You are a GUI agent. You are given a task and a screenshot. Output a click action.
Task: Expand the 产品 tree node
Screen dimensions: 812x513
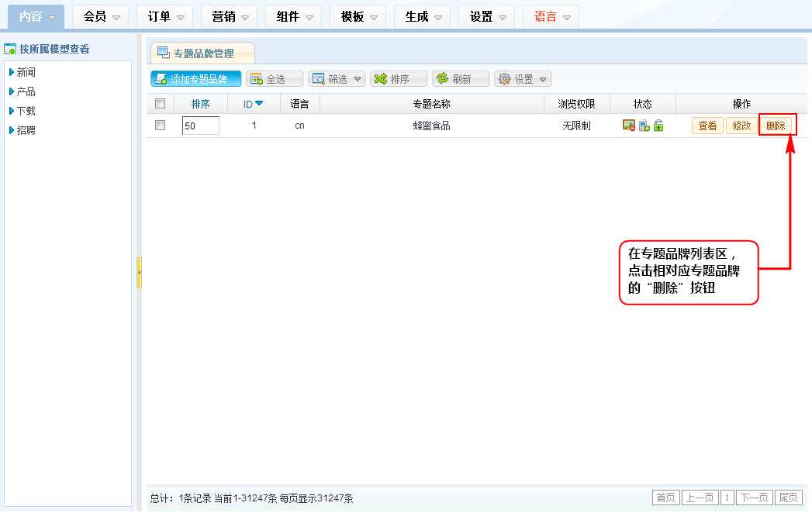tap(12, 91)
